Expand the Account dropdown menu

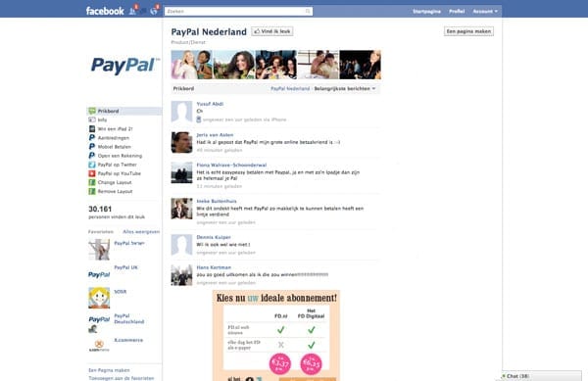pyautogui.click(x=485, y=11)
